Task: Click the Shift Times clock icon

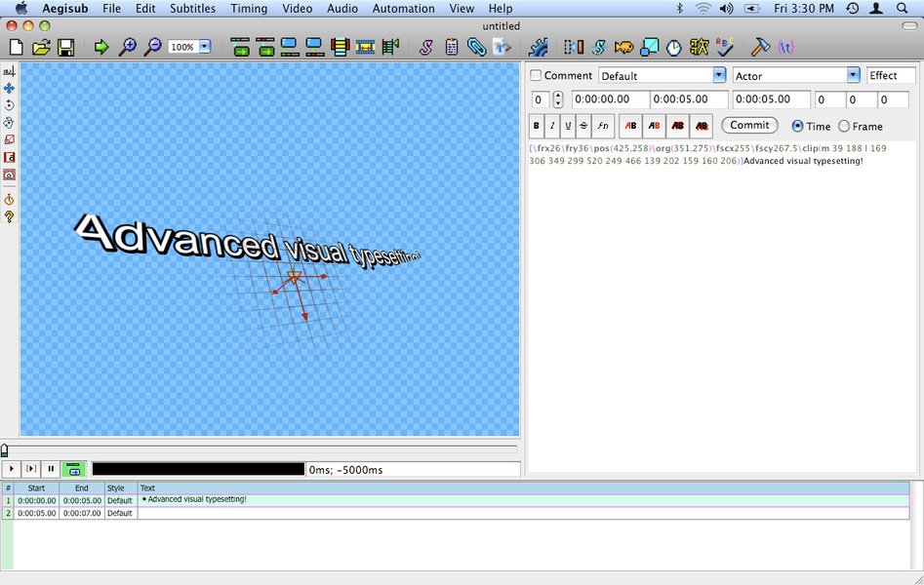Action: click(x=673, y=47)
